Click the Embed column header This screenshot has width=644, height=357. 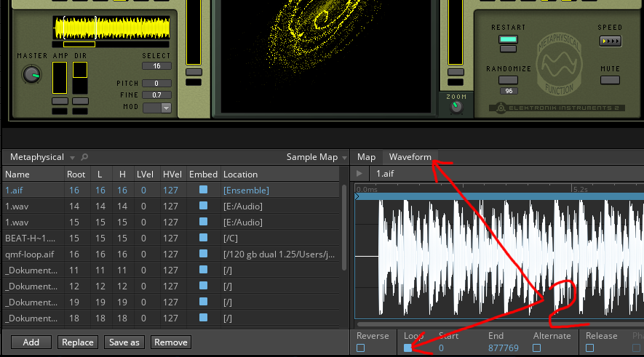tap(203, 175)
